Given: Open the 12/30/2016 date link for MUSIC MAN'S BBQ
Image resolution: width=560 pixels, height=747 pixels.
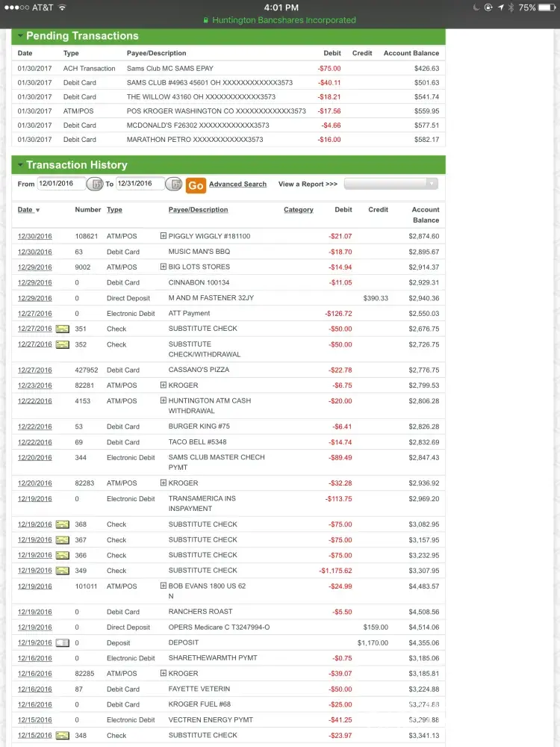Looking at the screenshot, I should [x=35, y=252].
